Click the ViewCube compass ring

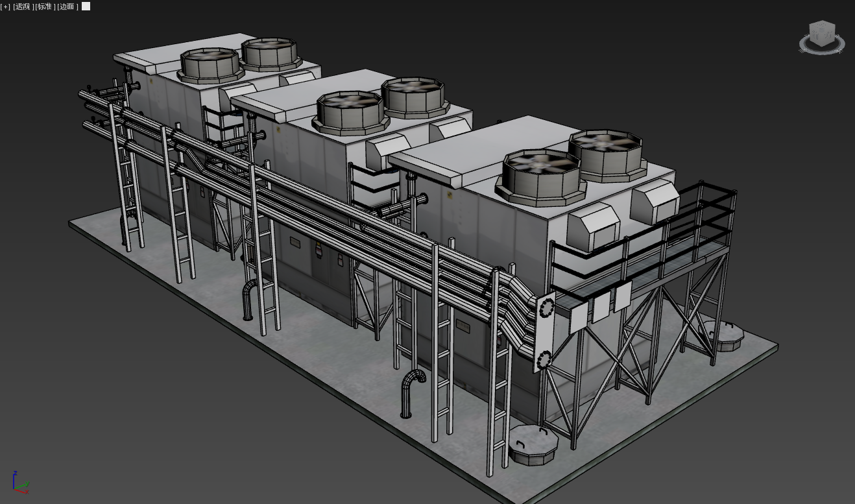822,50
